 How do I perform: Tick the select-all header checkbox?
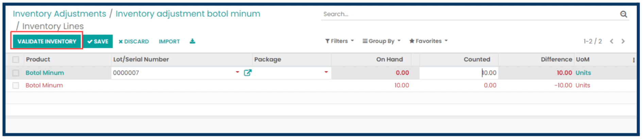pos(16,59)
